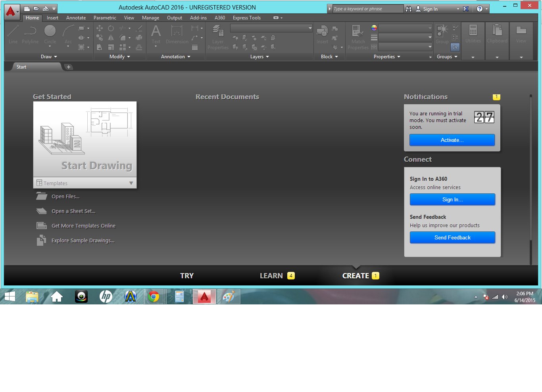The height and width of the screenshot is (392, 542).
Task: Use the Trim tool icon
Action: [123, 28]
